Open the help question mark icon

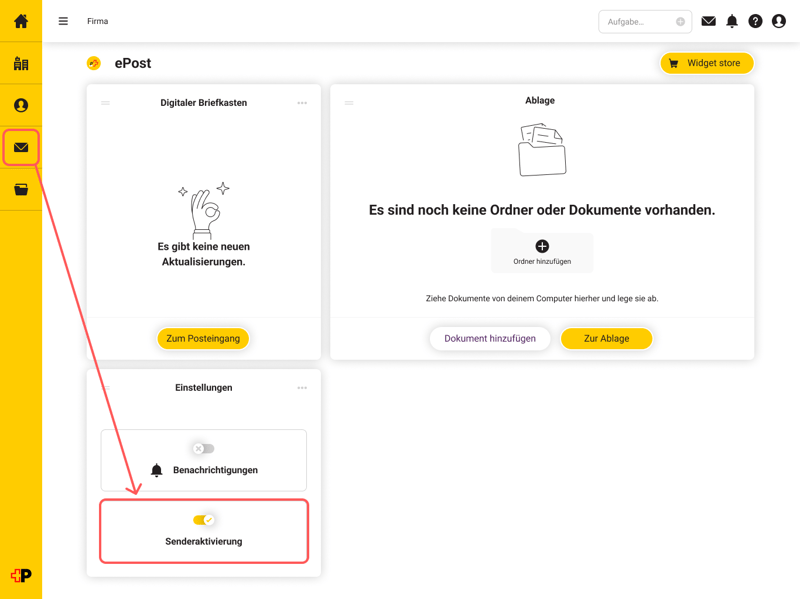755,21
